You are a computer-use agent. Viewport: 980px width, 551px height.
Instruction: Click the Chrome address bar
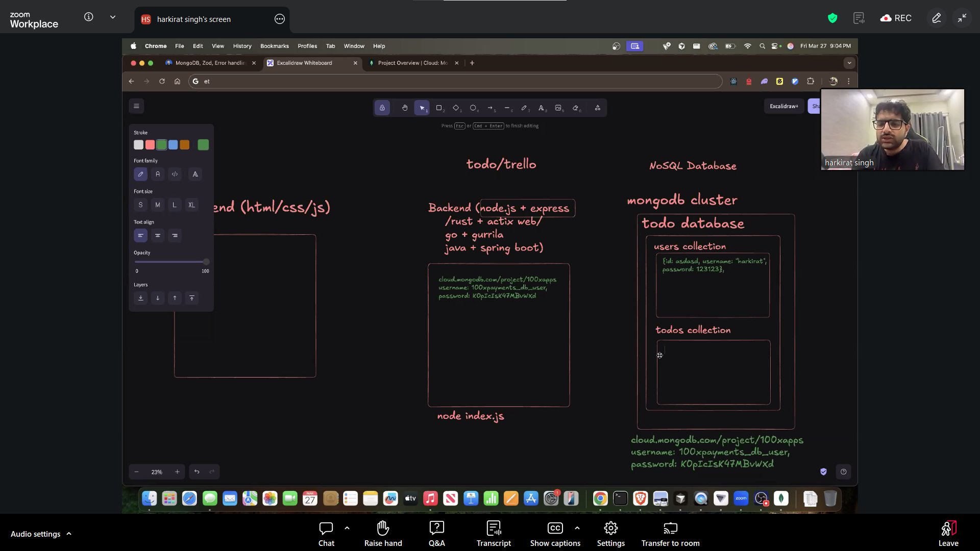(454, 81)
